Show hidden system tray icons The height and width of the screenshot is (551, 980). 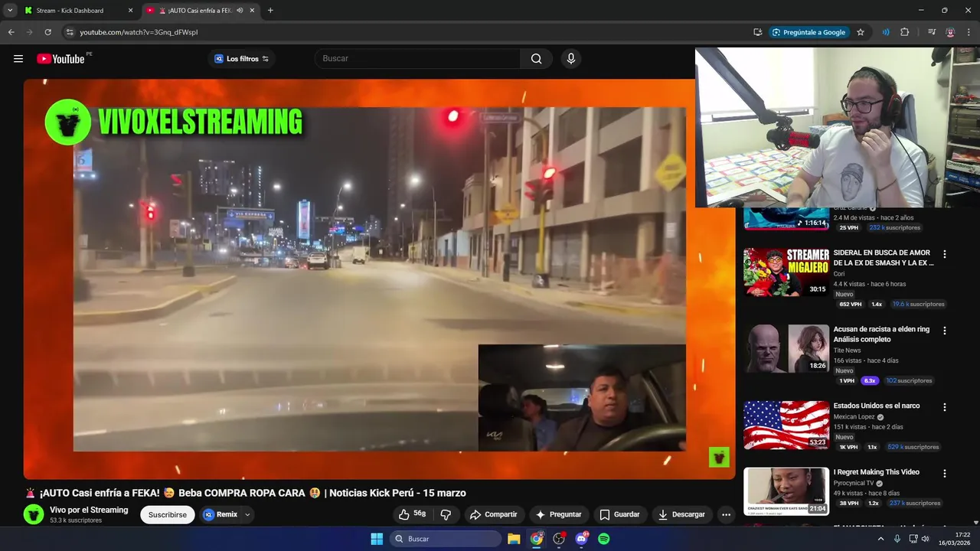pos(880,539)
